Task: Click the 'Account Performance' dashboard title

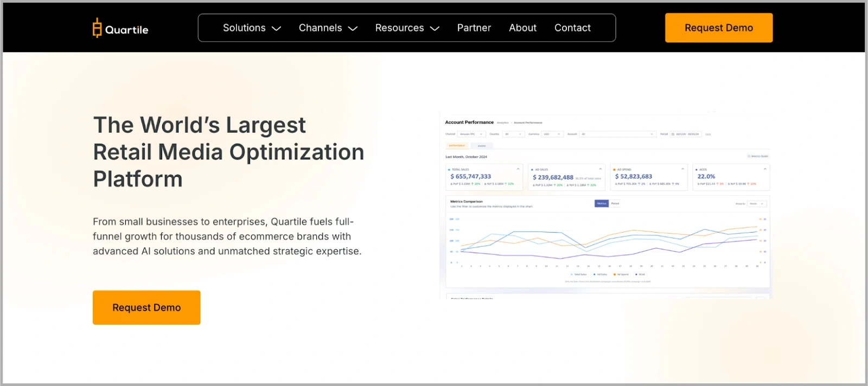Action: pos(469,122)
